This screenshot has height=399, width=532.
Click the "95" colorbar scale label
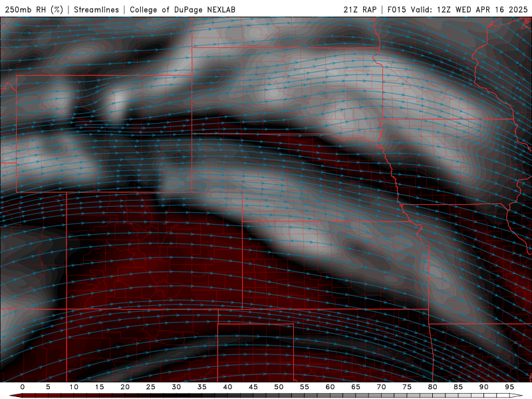509,387
